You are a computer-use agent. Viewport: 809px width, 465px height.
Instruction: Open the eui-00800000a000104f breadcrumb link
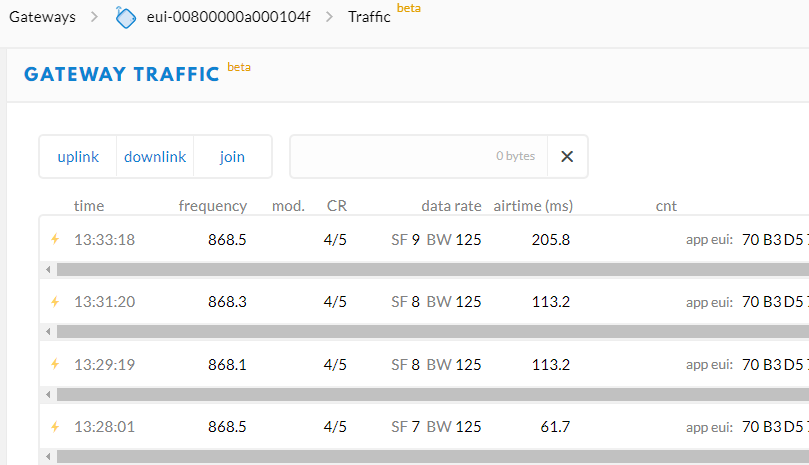coord(230,17)
